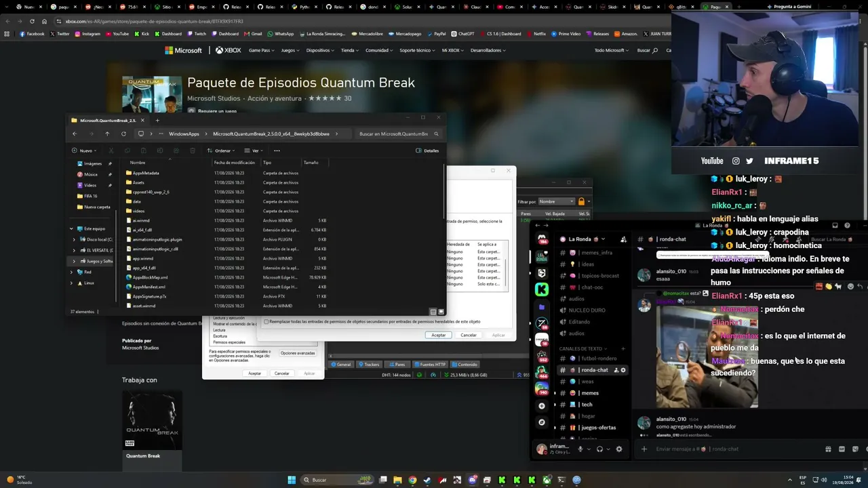
Task: Switch Explorer to large thumbnails view
Action: [441, 312]
